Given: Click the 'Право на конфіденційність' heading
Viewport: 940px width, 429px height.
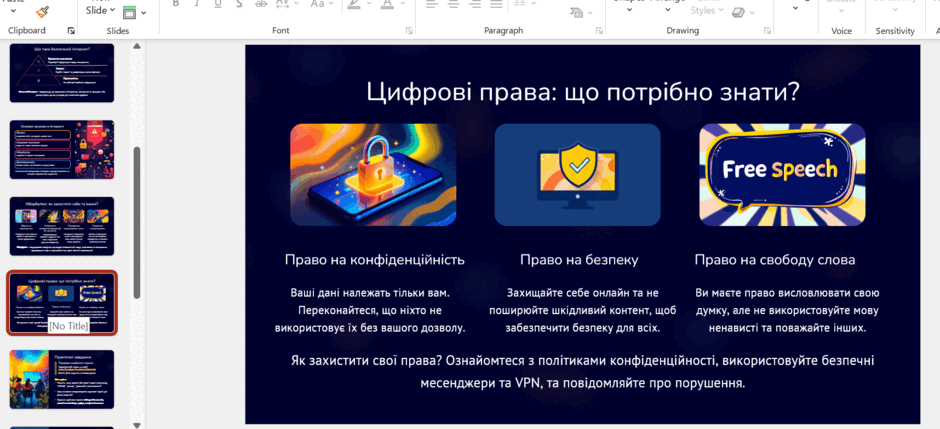Looking at the screenshot, I should 375,260.
